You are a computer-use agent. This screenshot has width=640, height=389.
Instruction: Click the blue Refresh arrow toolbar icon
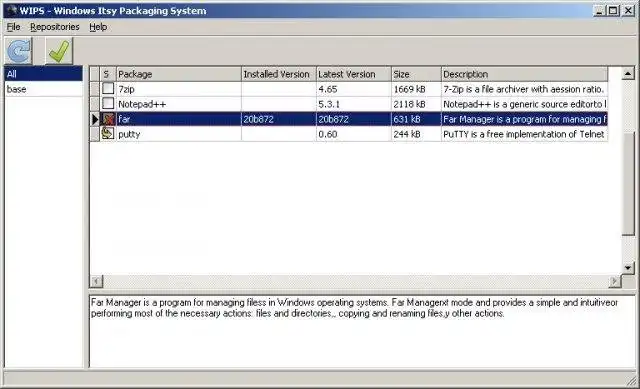click(18, 51)
